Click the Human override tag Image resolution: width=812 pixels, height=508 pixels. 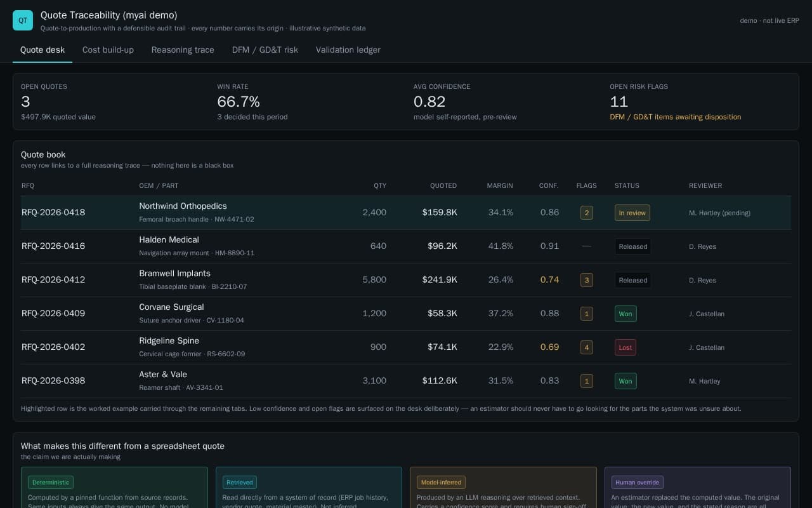638,483
